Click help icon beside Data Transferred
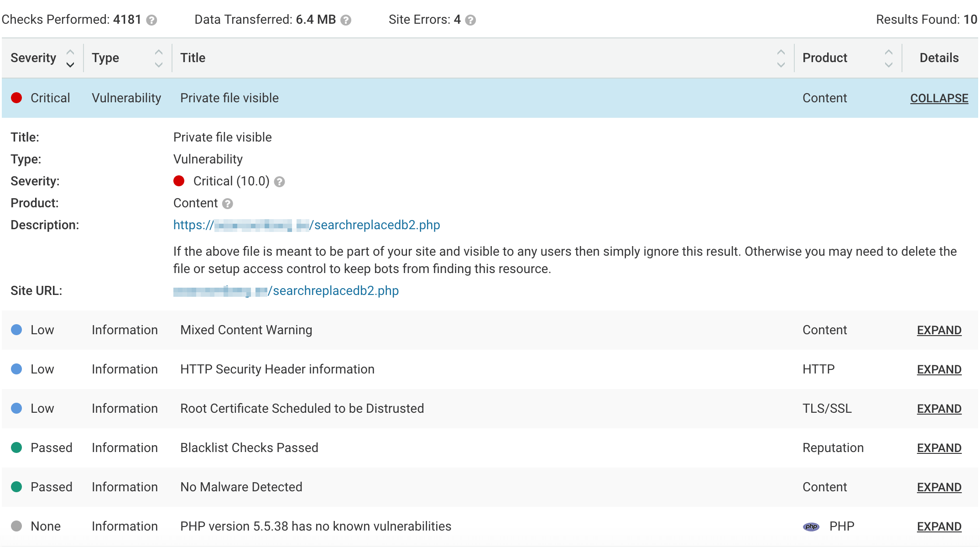Image resolution: width=980 pixels, height=547 pixels. tap(346, 20)
